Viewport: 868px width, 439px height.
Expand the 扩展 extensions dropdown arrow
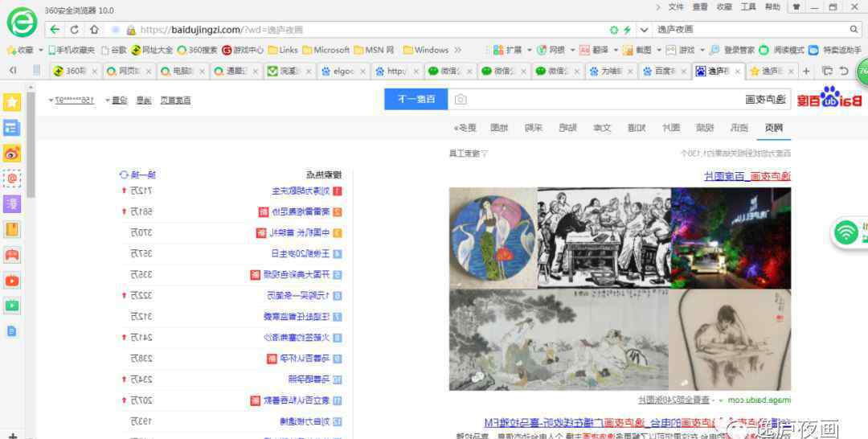529,51
